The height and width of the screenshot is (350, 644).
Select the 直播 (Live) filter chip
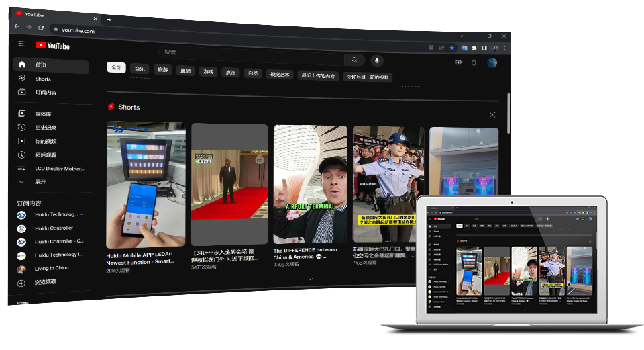185,70
